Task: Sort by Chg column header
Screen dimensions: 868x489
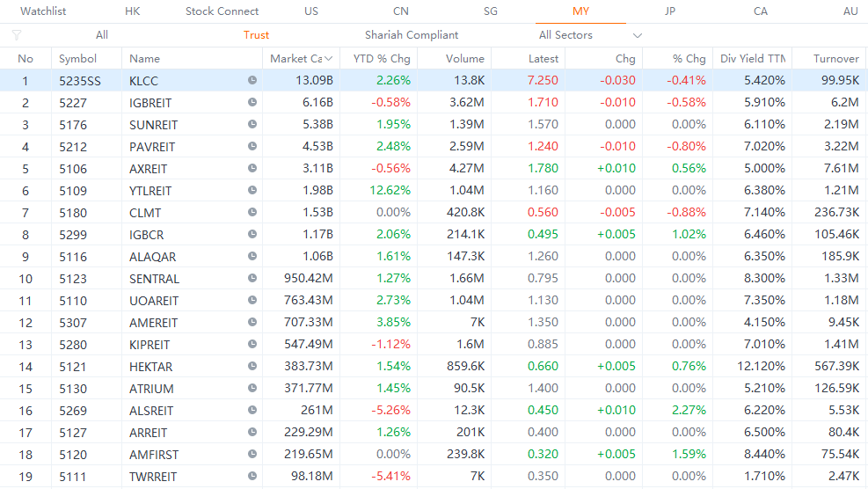Action: 625,59
